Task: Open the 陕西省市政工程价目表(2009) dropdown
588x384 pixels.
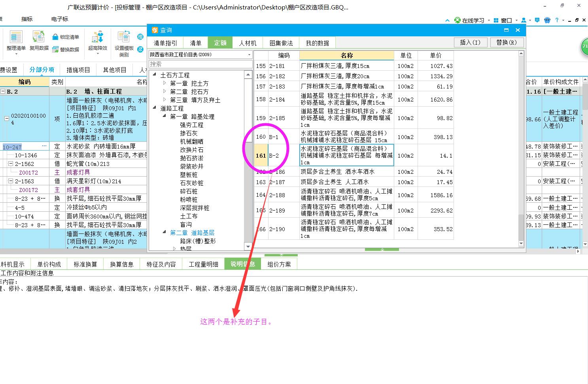Action: (x=249, y=55)
